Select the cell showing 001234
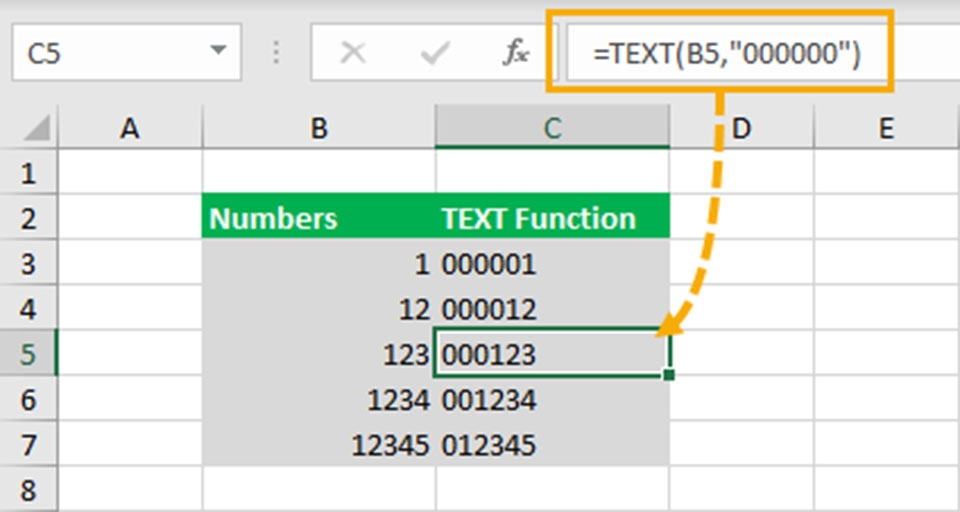960x512 pixels. [552, 399]
